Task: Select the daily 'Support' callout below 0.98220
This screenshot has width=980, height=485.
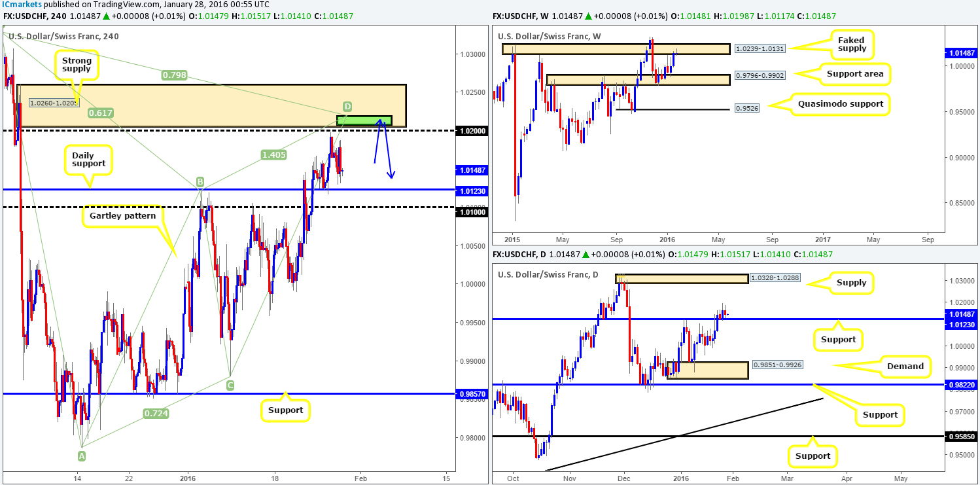Action: pos(879,414)
